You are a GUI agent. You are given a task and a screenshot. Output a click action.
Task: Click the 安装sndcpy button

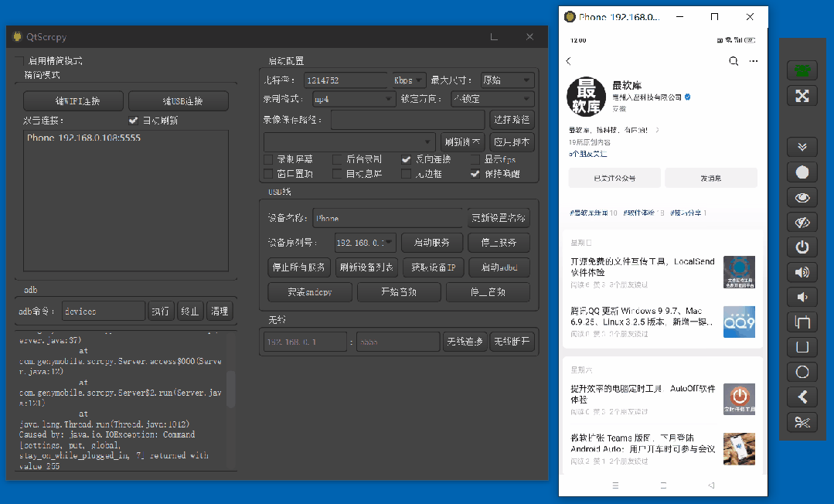(310, 292)
